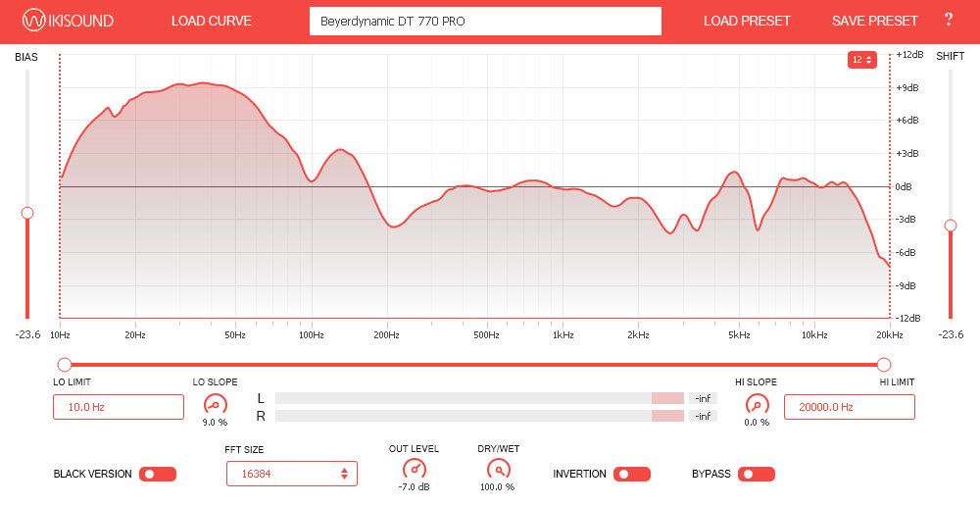Enable the INVERTION switch
The width and height of the screenshot is (980, 506).
tap(632, 474)
